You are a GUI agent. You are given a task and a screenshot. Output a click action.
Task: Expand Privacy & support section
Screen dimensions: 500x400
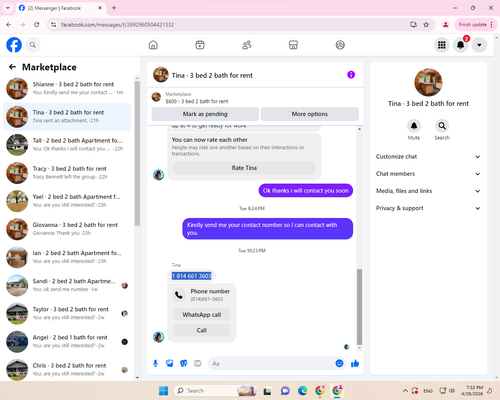pyautogui.click(x=428, y=208)
